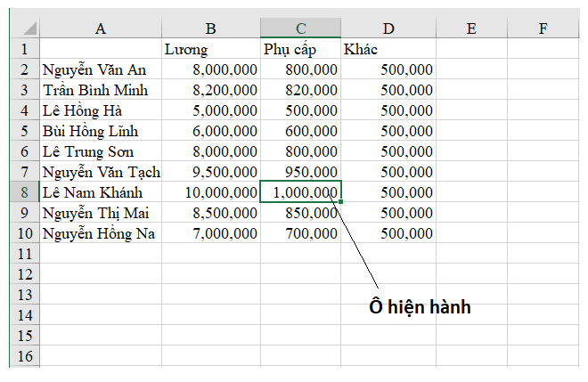
Task: Click the 'Khác' header cell
Action: (388, 49)
